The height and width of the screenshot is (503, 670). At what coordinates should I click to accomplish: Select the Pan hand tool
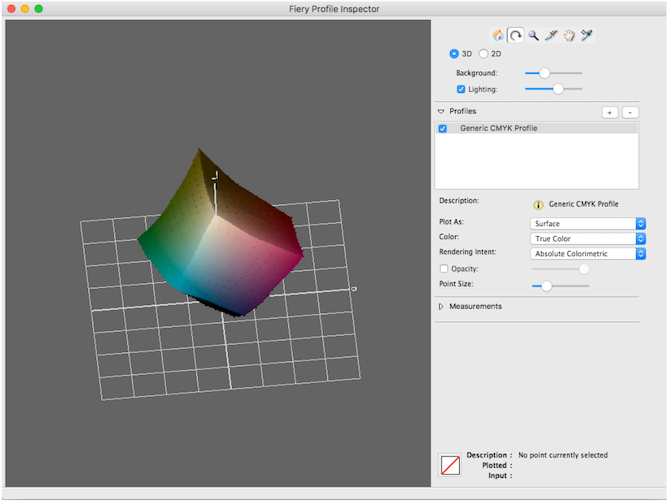pyautogui.click(x=569, y=35)
